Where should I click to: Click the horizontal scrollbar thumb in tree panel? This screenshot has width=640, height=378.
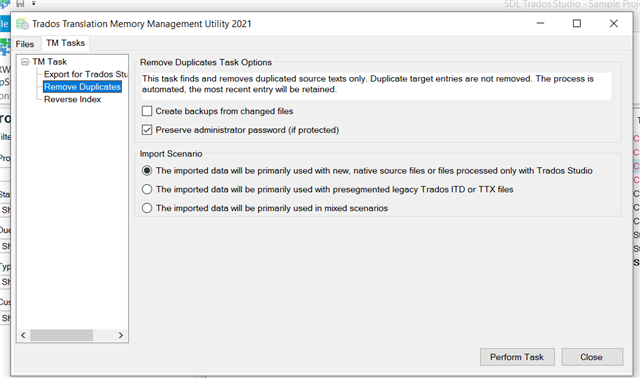coord(61,335)
